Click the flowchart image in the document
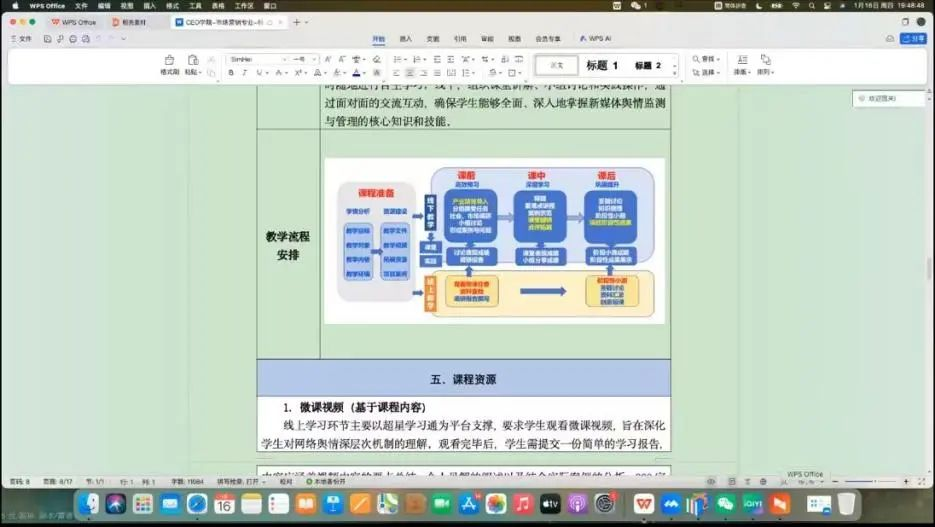 click(494, 241)
